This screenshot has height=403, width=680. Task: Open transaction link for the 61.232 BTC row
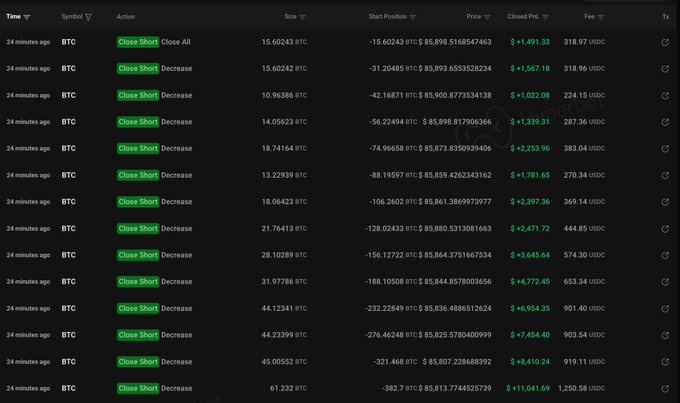point(665,388)
